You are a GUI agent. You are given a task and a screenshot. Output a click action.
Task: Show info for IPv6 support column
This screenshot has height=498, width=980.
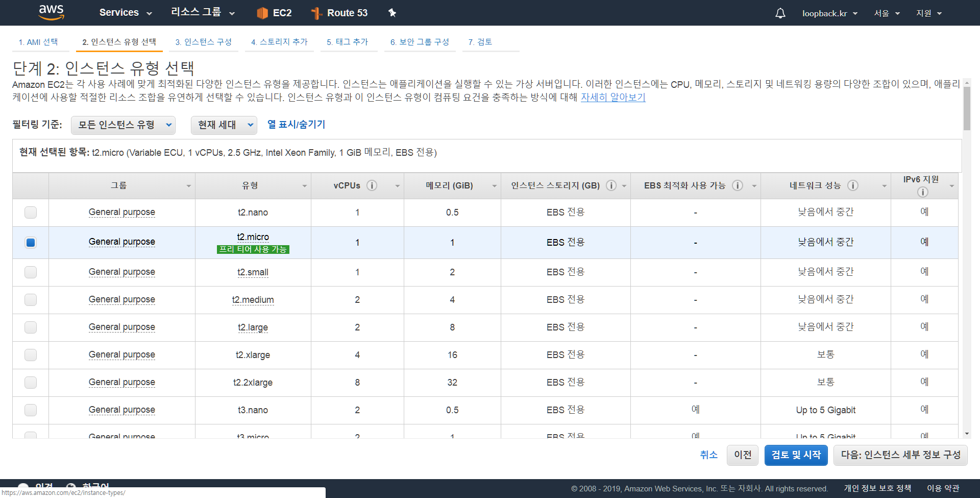coord(922,192)
